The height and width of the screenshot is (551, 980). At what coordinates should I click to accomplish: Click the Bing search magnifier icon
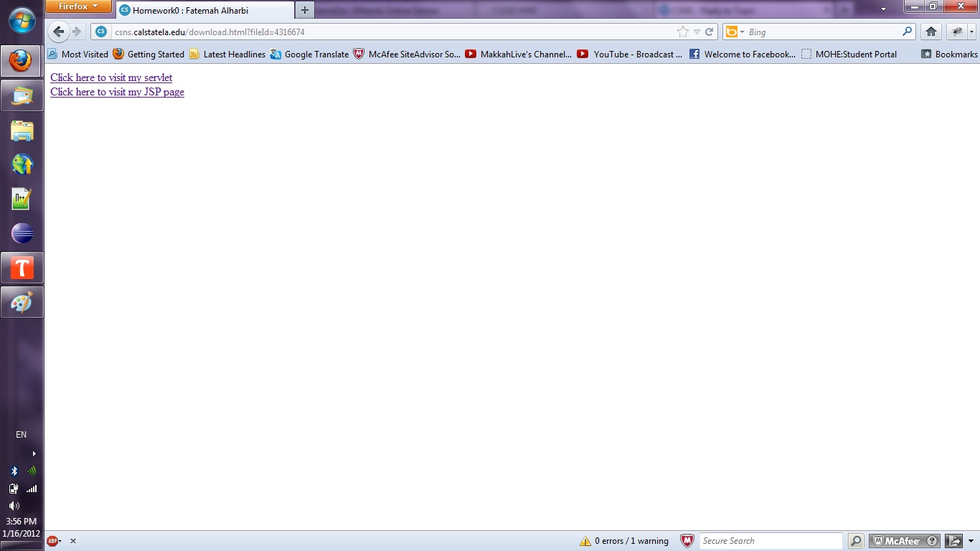[x=907, y=32]
